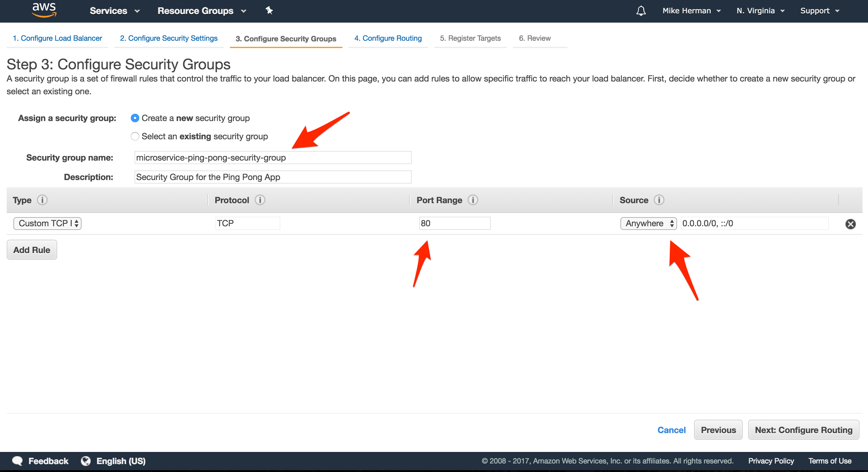This screenshot has width=868, height=472.
Task: Click inside the security group name field
Action: point(273,157)
